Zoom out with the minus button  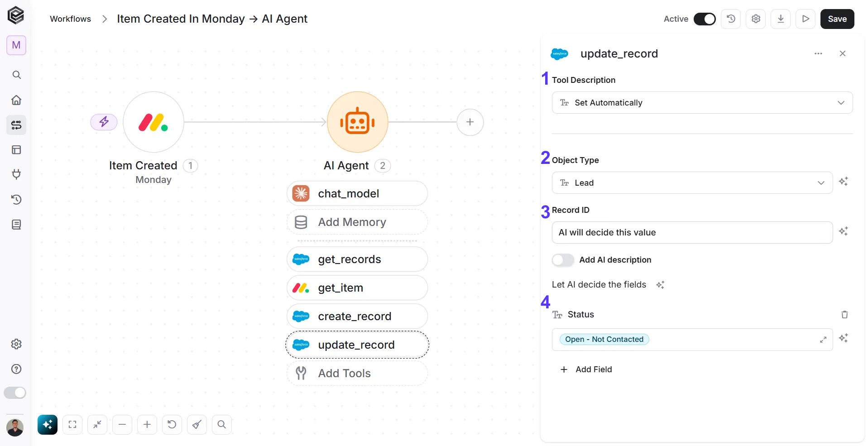[122, 425]
